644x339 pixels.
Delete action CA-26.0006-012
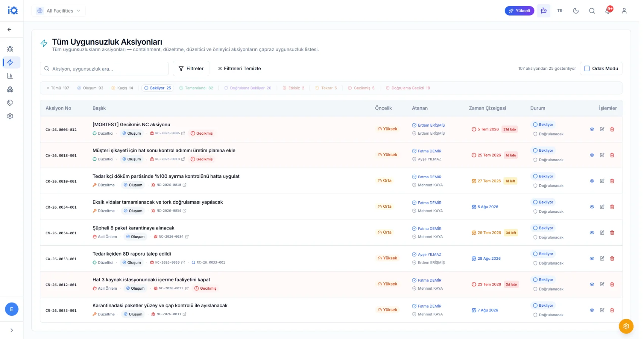coord(612,129)
